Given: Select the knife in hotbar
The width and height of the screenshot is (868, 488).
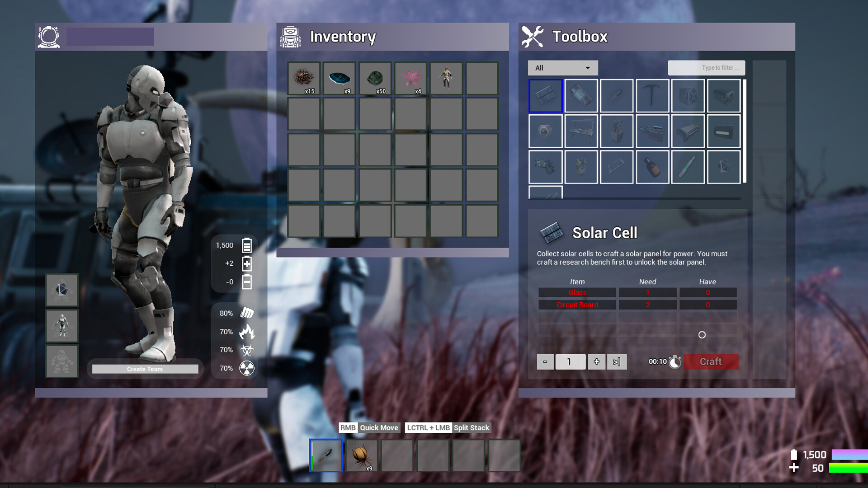Looking at the screenshot, I should tap(325, 455).
